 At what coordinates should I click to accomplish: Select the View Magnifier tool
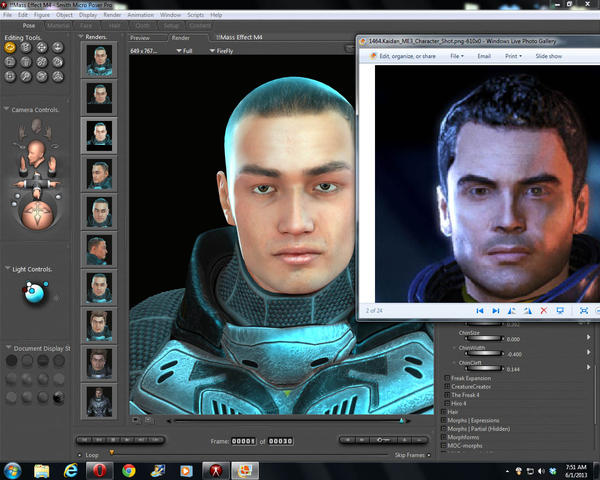click(26, 77)
